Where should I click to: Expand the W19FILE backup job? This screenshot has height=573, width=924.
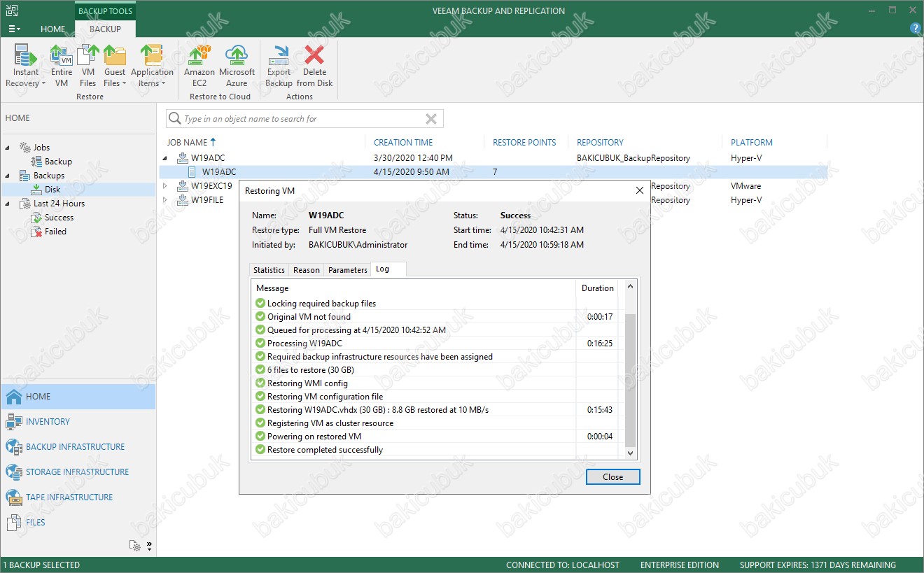pos(166,200)
